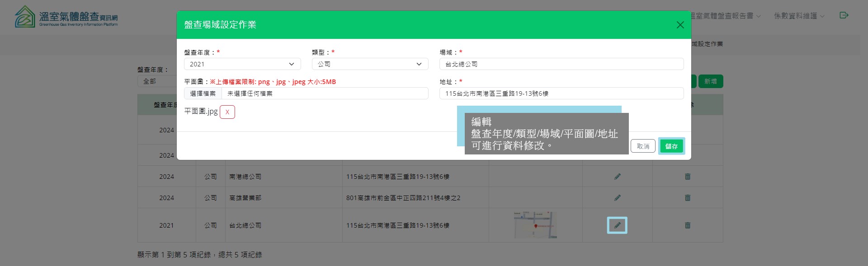Open the floor plan map thumbnail
Viewport: 868px width, 266px height.
coord(535,225)
